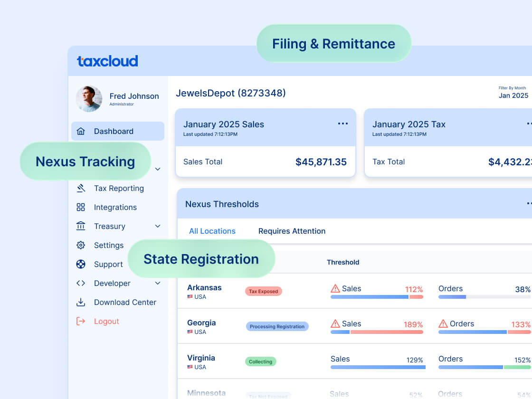Click the Integrations grid icon

point(81,207)
